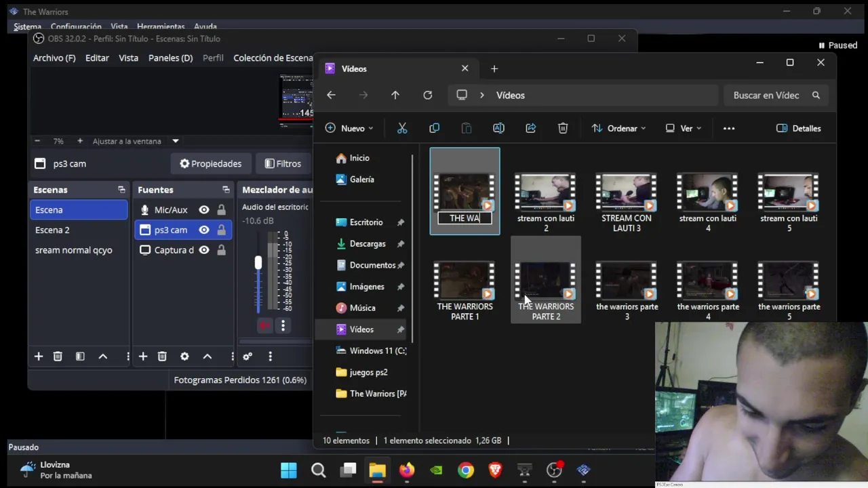This screenshot has height=488, width=868.
Task: Open OBS preview scaling dropdown arrow
Action: coord(175,141)
